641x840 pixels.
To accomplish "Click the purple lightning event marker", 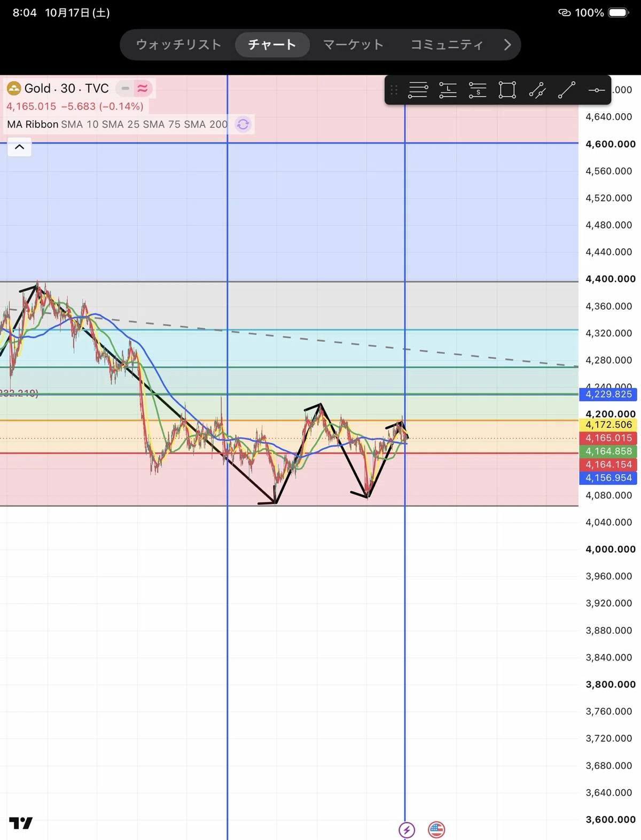I will click(x=407, y=830).
